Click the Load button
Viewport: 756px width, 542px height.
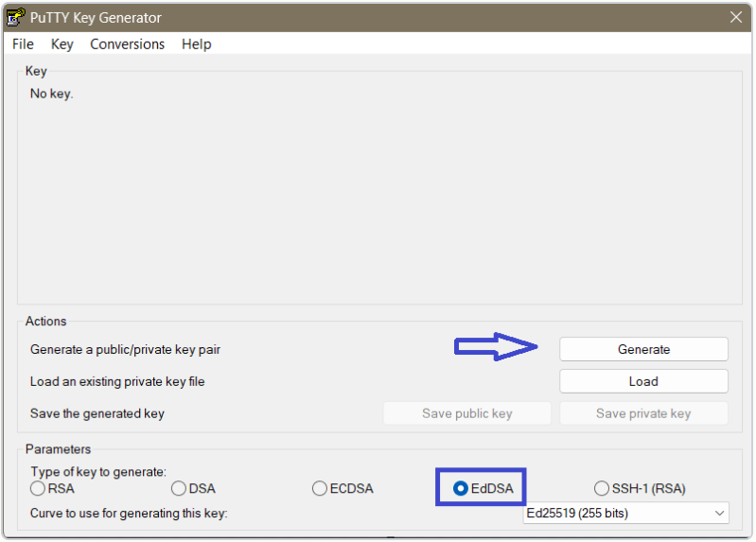[x=643, y=381]
